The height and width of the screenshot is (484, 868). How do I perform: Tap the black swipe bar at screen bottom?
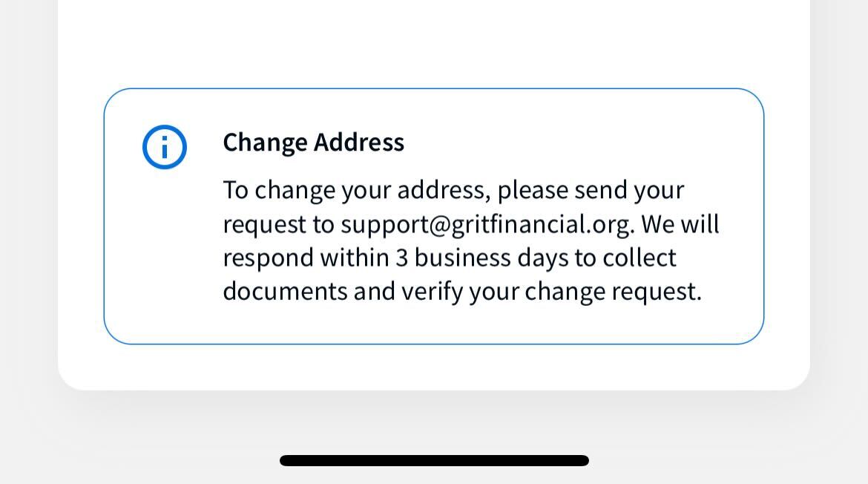(433, 460)
